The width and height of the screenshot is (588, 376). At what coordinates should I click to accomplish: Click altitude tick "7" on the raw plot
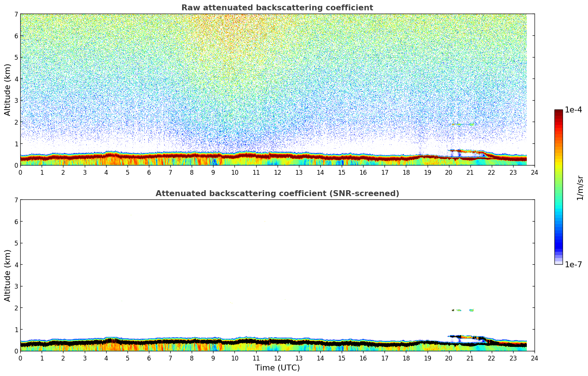[16, 14]
